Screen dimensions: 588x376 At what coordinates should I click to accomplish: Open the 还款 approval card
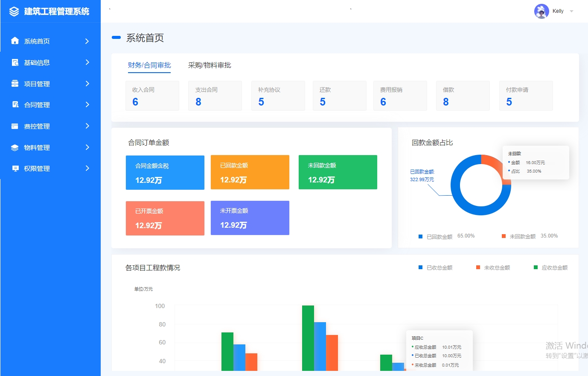[x=340, y=96]
